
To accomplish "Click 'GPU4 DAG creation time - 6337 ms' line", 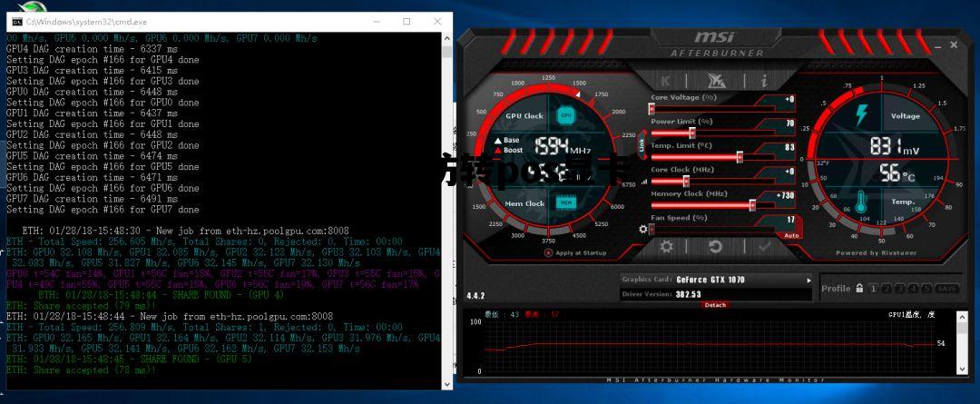I will click(92, 49).
